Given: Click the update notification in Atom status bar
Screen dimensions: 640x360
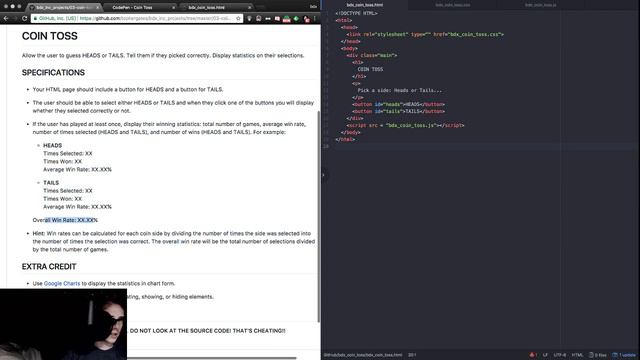Looking at the screenshot, I should click(x=624, y=355).
